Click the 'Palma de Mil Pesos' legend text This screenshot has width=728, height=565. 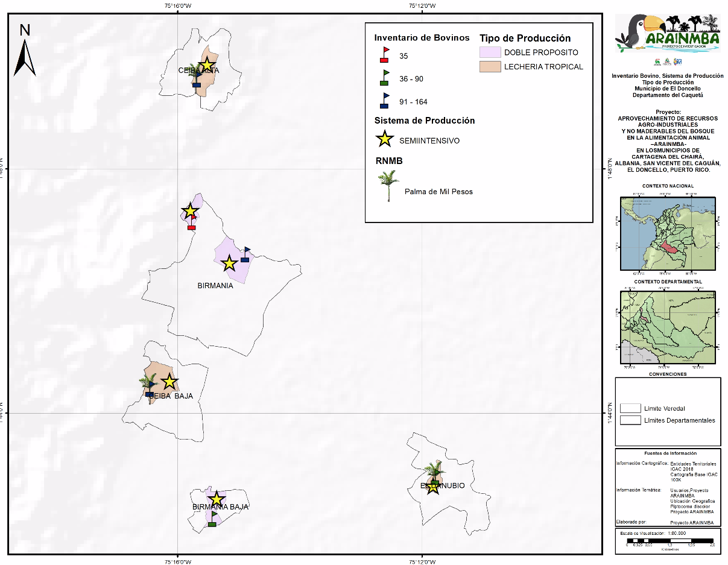438,192
